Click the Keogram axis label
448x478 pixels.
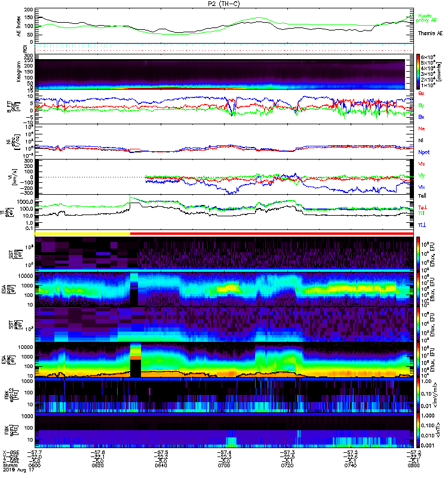(19, 71)
